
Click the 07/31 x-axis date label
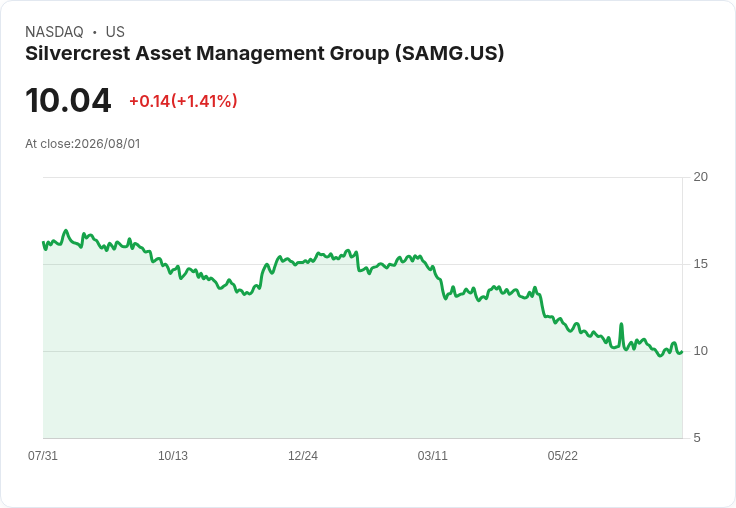point(43,455)
